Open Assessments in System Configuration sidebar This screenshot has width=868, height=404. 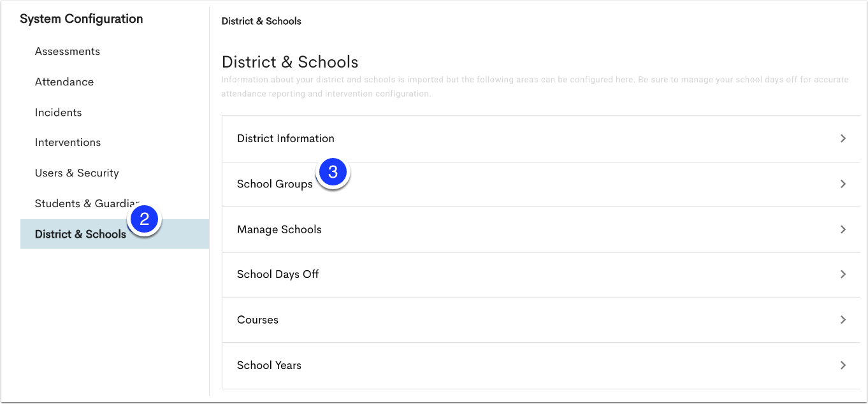coord(68,52)
